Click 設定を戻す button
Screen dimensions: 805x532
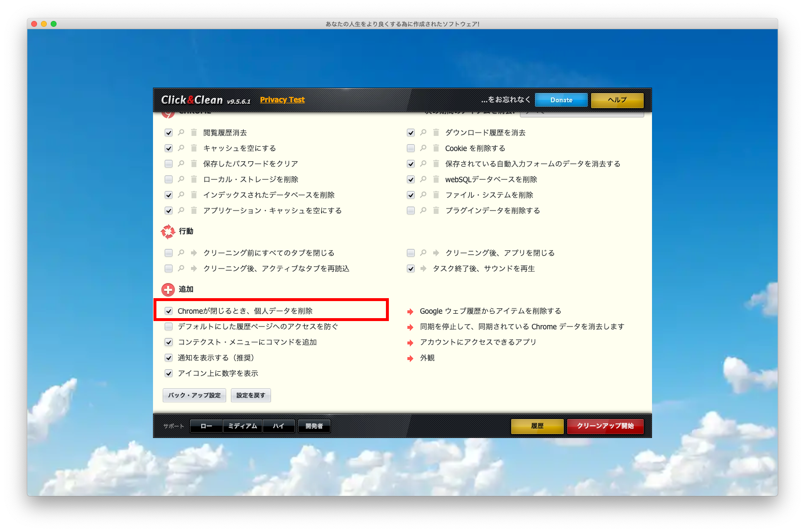tap(251, 395)
